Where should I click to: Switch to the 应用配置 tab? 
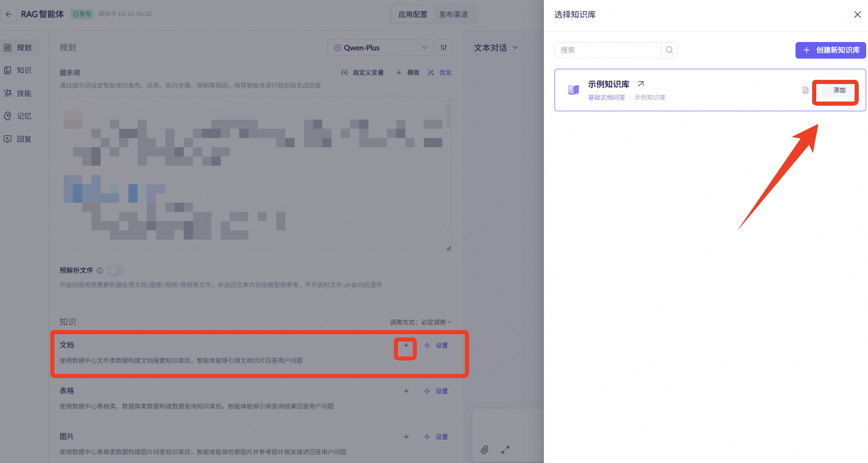point(413,14)
